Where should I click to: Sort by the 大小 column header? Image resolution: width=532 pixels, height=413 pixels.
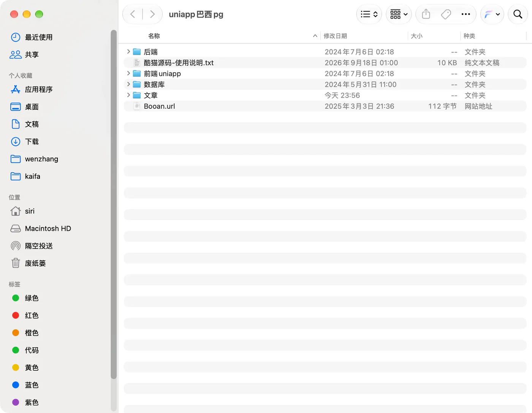[416, 36]
